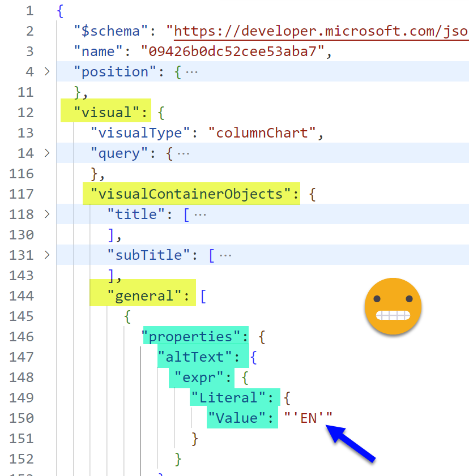This screenshot has width=469, height=476.
Task: Expand the collapsed "position" block arrow
Action: (47, 72)
